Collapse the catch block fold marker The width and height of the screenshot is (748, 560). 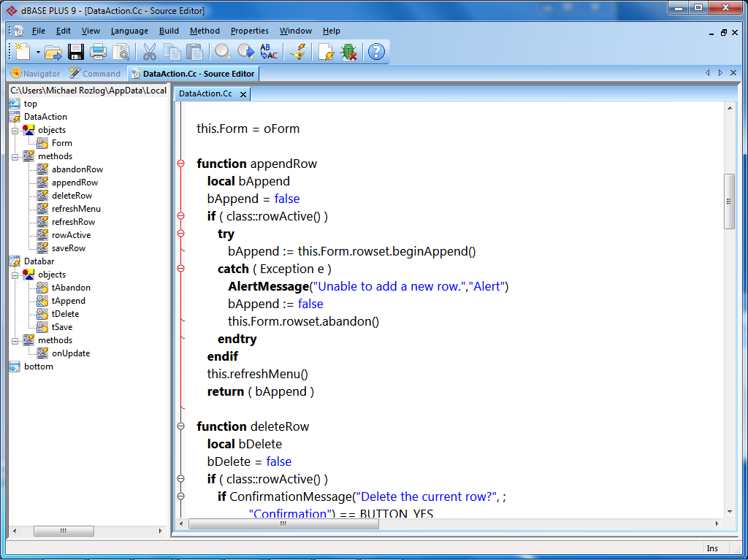point(181,269)
